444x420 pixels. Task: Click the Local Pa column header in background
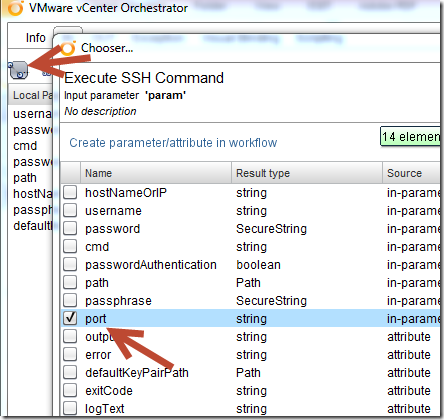[31, 95]
